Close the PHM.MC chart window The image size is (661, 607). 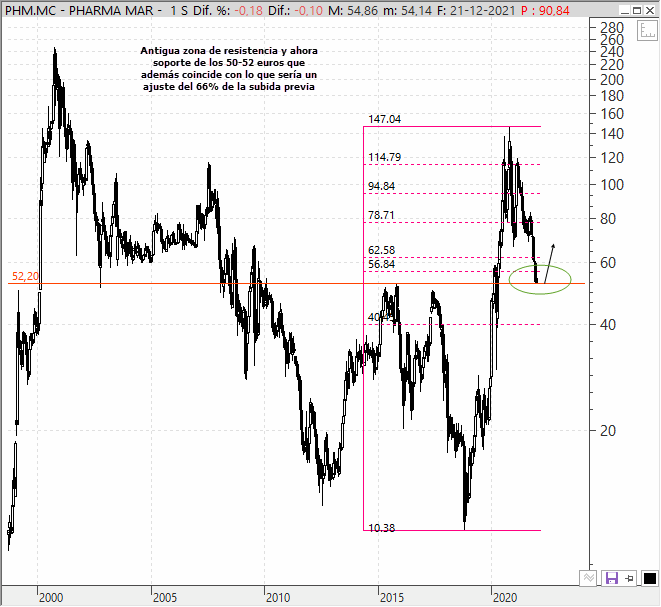tap(650, 10)
